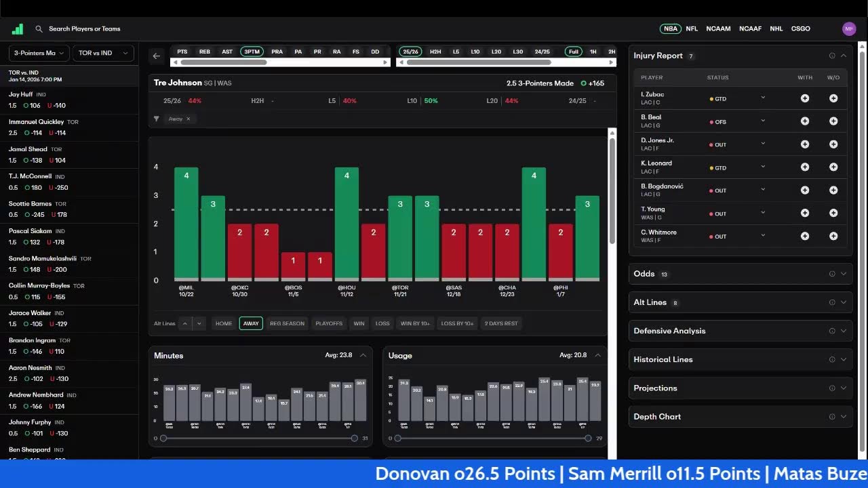Expand I. Zubac status details chevron
868x488 pixels.
coord(763,98)
